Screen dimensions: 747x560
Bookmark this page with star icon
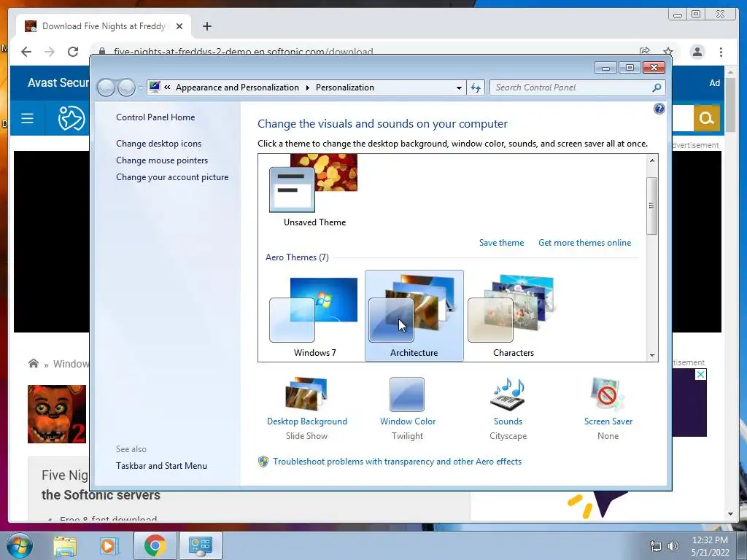coord(668,52)
